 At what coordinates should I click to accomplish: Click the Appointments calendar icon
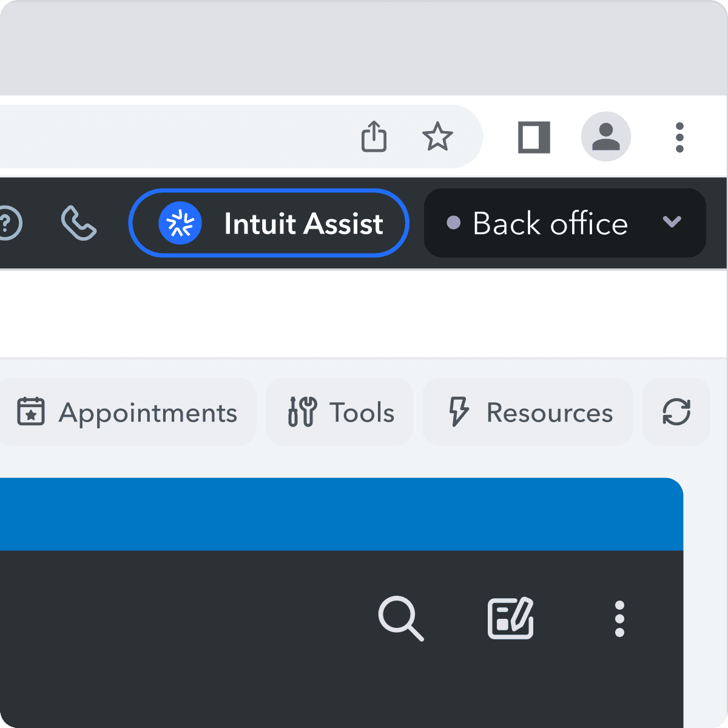[31, 412]
